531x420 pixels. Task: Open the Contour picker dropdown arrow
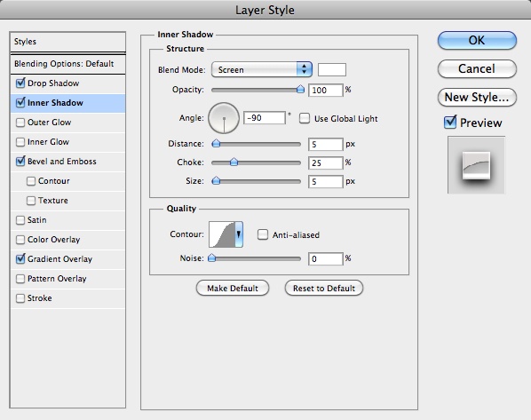coord(238,234)
